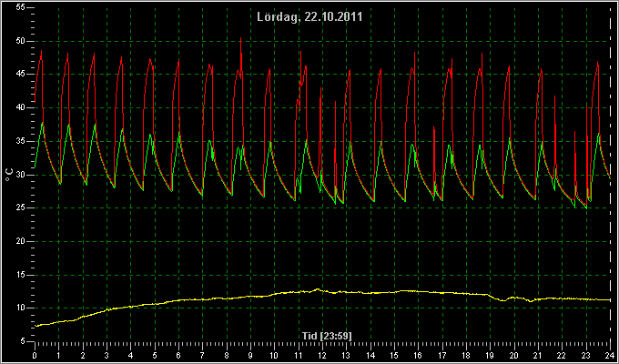Click hour 9 on the time axis
This screenshot has width=619, height=364.
click(x=250, y=355)
